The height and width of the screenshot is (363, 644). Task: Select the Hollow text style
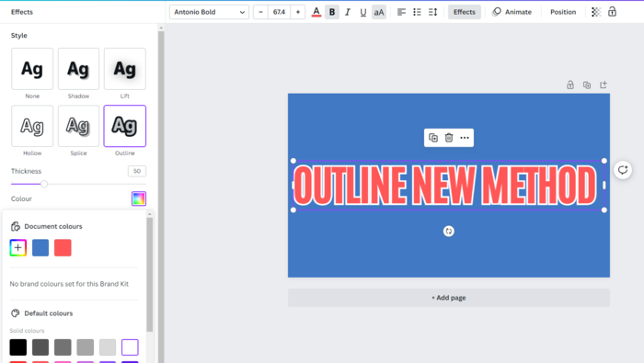tap(32, 126)
